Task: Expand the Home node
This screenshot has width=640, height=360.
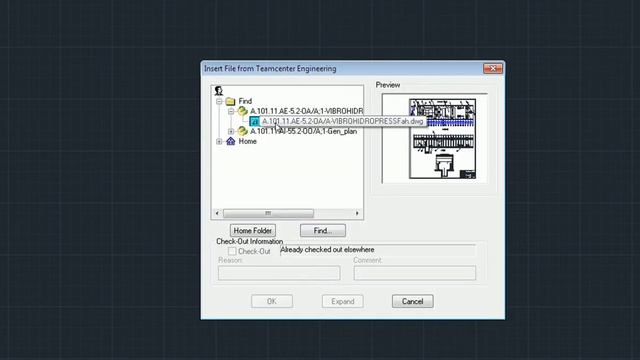Action: 219,142
